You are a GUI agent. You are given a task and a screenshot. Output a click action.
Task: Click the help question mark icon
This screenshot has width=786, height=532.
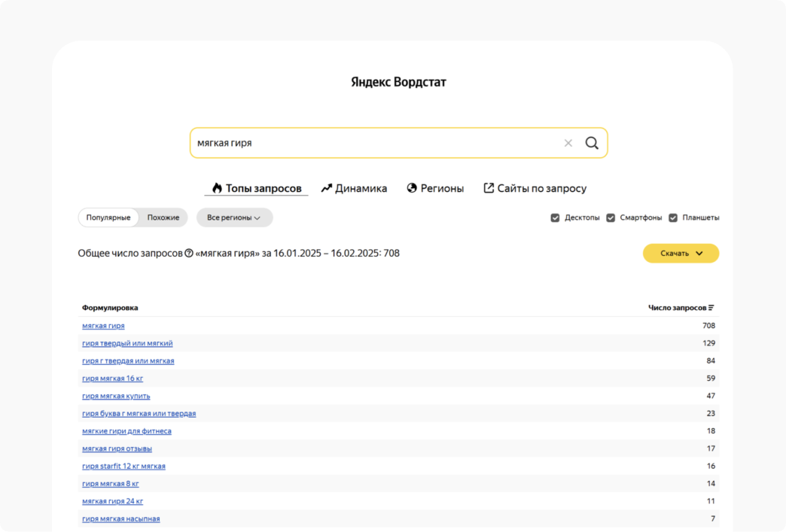pos(189,254)
